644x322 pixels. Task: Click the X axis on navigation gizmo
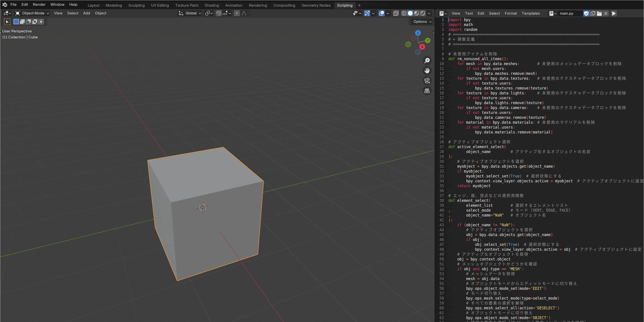point(422,47)
